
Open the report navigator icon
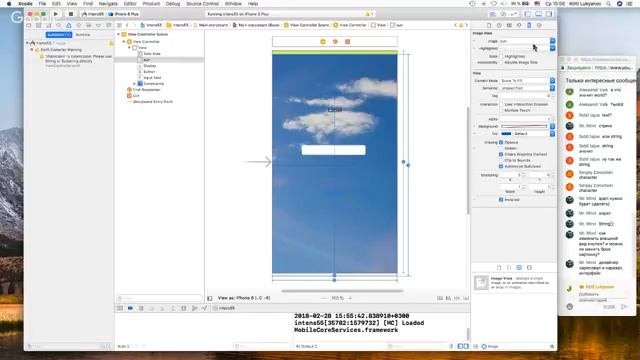point(108,25)
